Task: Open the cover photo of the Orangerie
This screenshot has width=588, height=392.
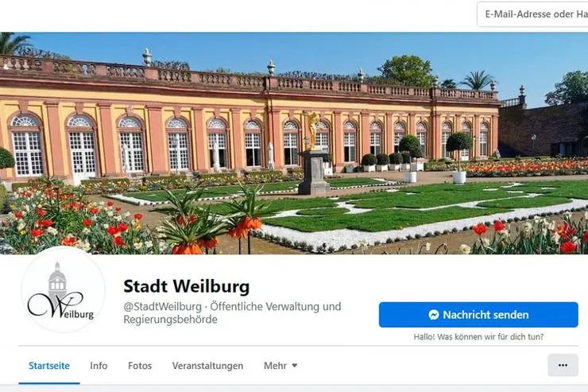Action: tap(294, 143)
